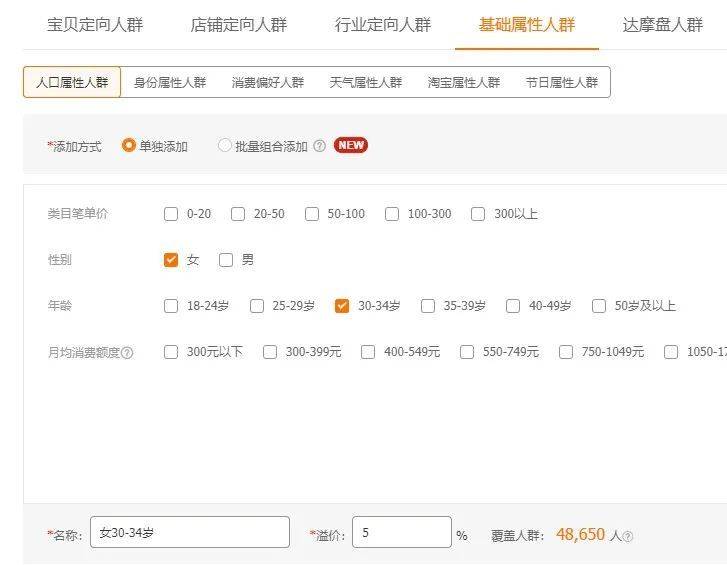This screenshot has width=727, height=565.
Task: Click help icon next to 批量组合添加
Action: [319, 146]
